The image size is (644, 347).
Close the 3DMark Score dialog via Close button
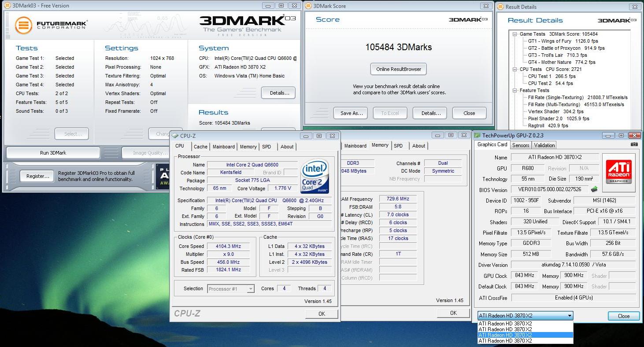469,113
